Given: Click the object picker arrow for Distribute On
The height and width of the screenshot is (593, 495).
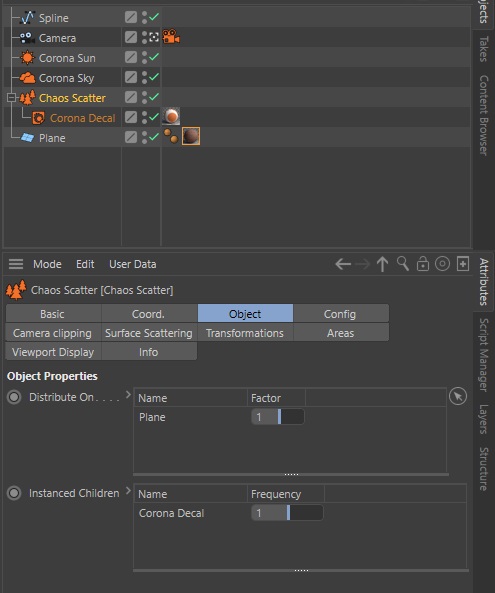Looking at the screenshot, I should tap(458, 396).
